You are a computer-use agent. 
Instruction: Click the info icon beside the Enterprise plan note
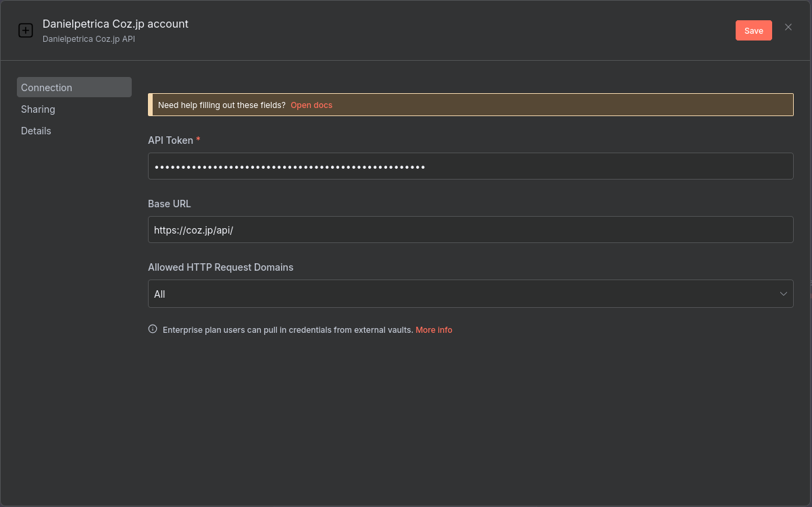click(153, 329)
